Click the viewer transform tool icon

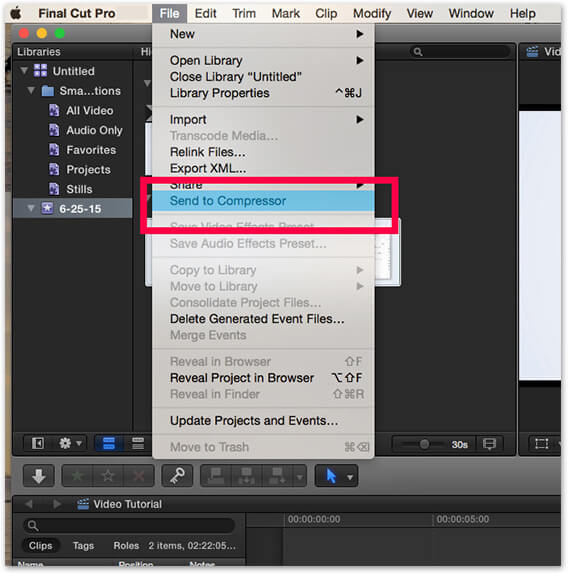pos(542,444)
